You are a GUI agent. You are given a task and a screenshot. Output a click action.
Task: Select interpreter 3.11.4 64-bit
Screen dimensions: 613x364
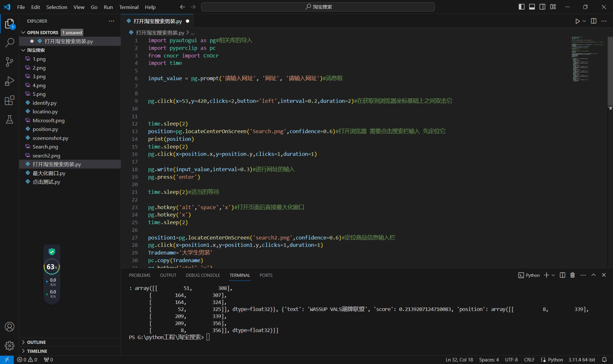click(x=582, y=360)
